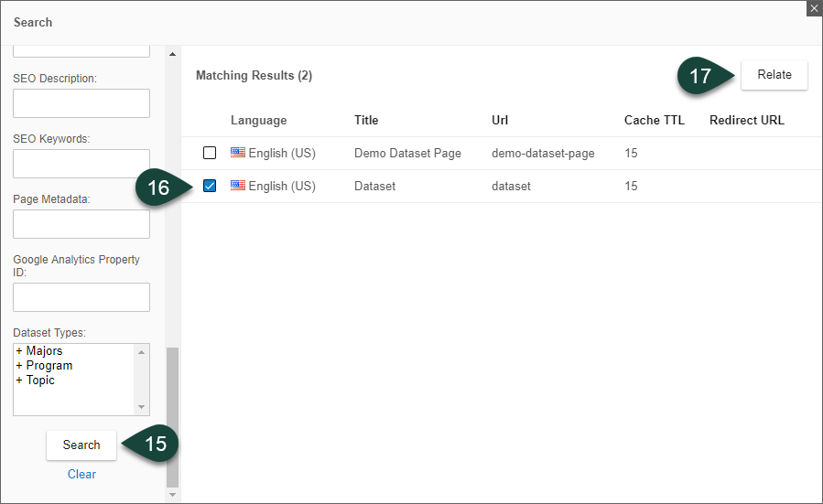Expand the Majors dataset type
This screenshot has width=823, height=504.
[19, 351]
